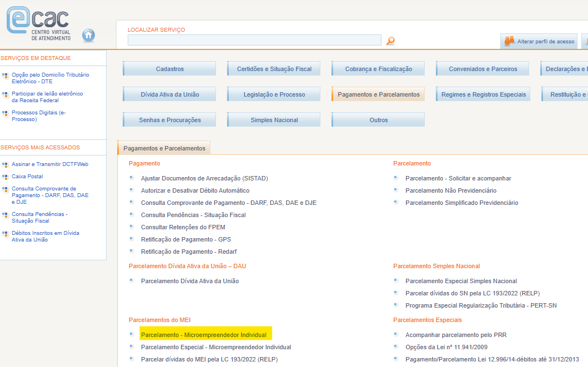Open Simples Nacional category
The width and height of the screenshot is (588, 367).
[x=274, y=119]
